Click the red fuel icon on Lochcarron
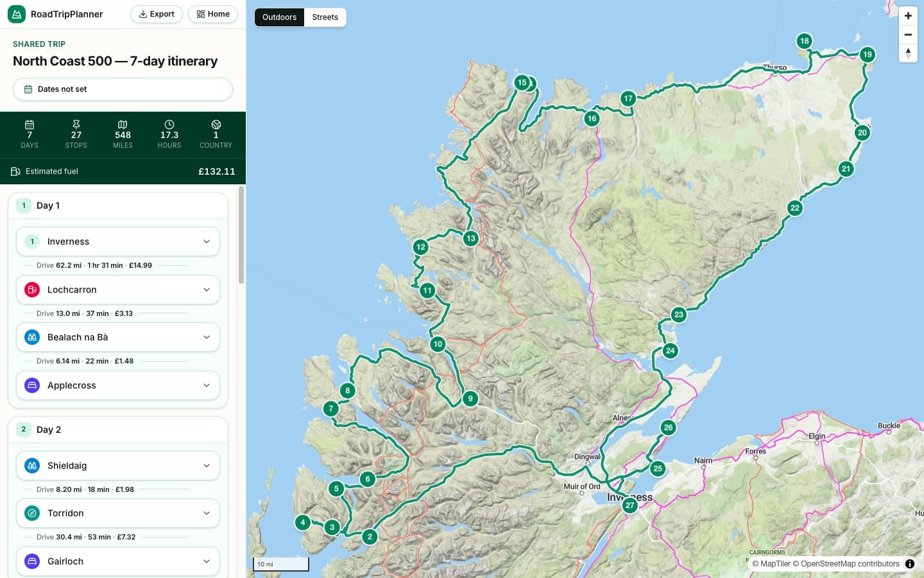Screen dimensions: 924x578 (x=32, y=290)
